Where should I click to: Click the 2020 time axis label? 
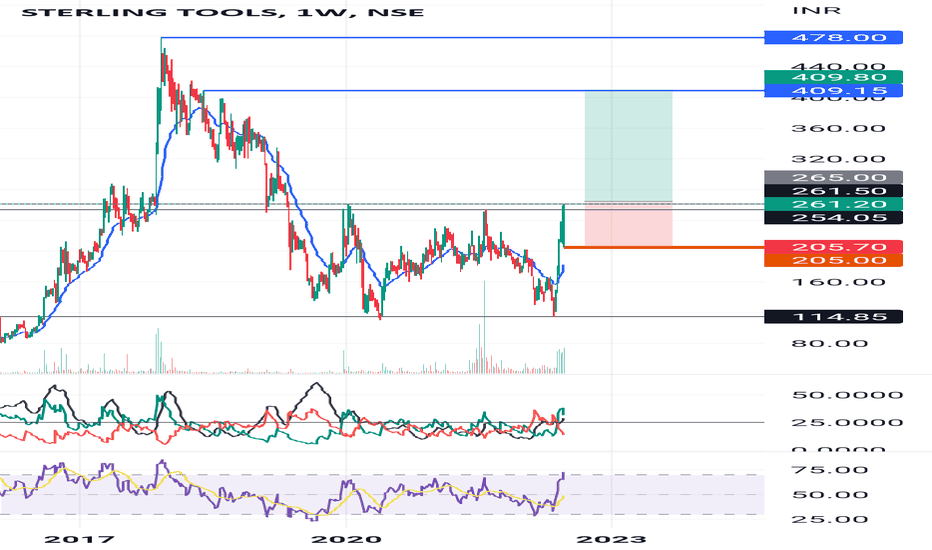click(347, 539)
